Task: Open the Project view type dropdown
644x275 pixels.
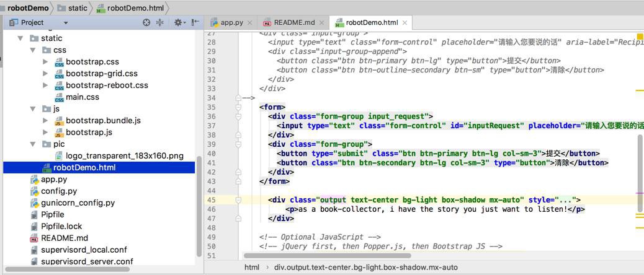Action: click(x=66, y=23)
